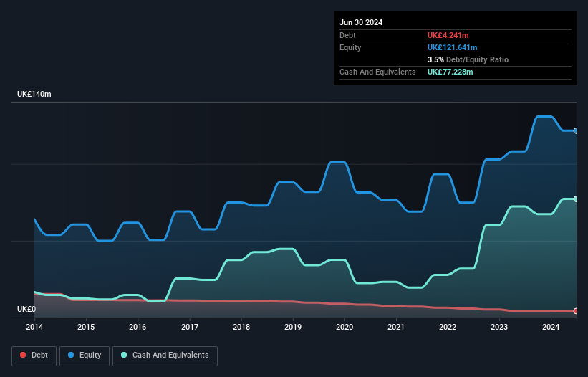Click the 2016 x-axis label
This screenshot has height=377, width=588.
point(138,327)
